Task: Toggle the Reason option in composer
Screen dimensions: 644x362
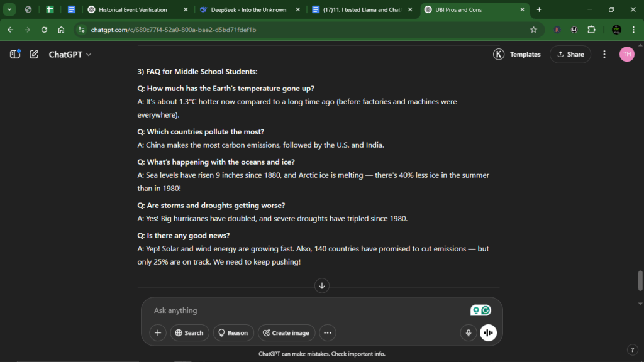Action: tap(233, 333)
